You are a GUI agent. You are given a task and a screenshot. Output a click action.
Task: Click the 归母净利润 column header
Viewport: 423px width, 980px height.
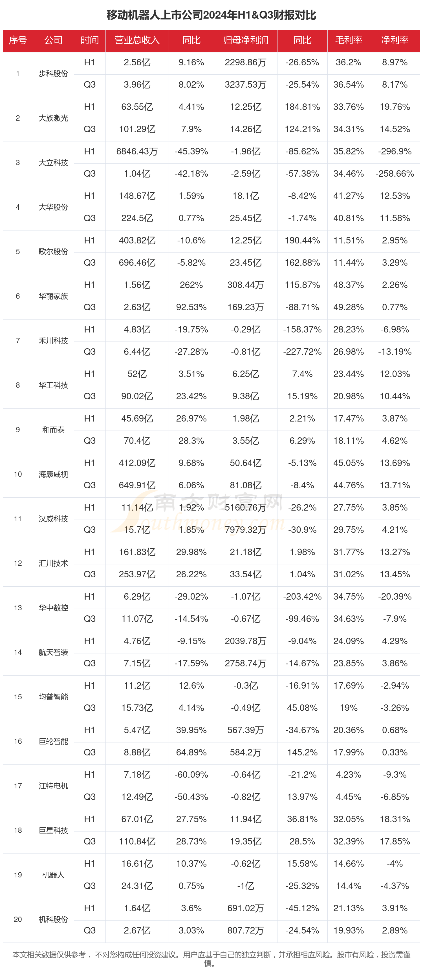[246, 40]
